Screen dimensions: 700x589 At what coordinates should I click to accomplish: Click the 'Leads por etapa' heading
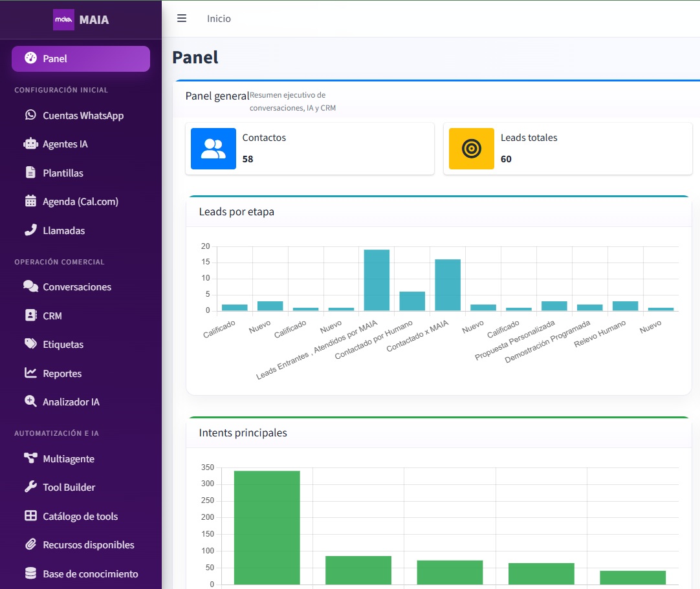click(x=237, y=211)
